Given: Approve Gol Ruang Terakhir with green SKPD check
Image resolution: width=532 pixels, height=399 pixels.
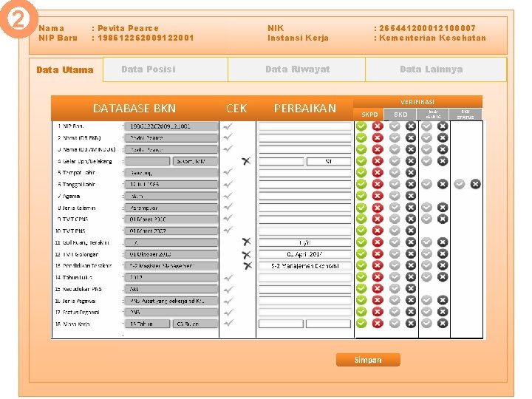Looking at the screenshot, I should click(361, 242).
